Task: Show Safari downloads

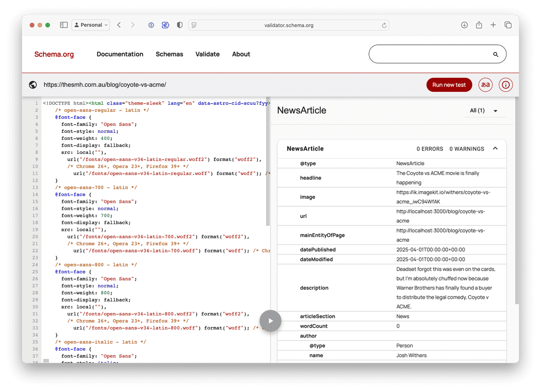Action: click(464, 25)
